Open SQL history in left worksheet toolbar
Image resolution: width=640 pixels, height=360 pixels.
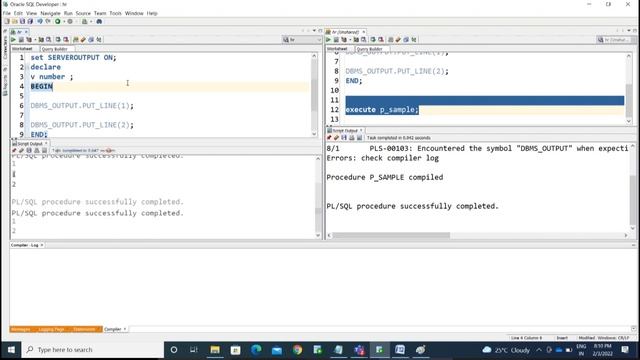(91, 40)
